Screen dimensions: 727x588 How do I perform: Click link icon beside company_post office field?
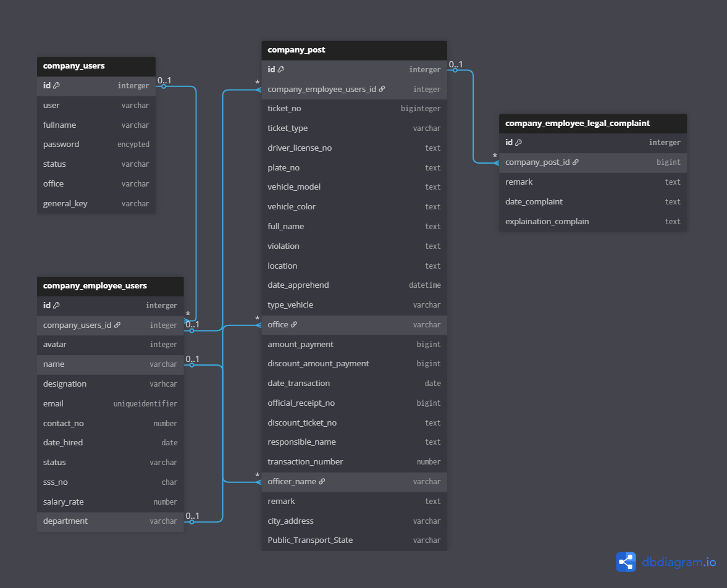pos(294,325)
